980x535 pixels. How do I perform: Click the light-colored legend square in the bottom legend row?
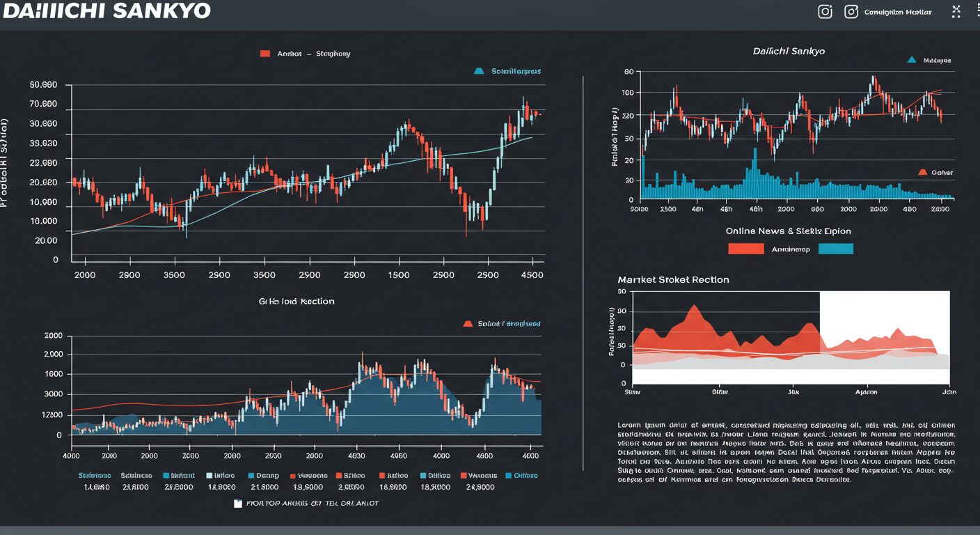210,476
